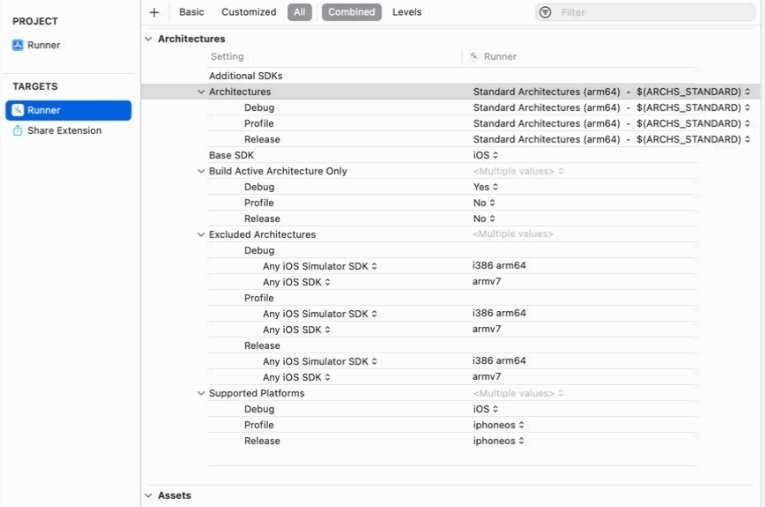765x507 pixels.
Task: Change Supported Platforms Debug iOS value
Action: pos(485,409)
